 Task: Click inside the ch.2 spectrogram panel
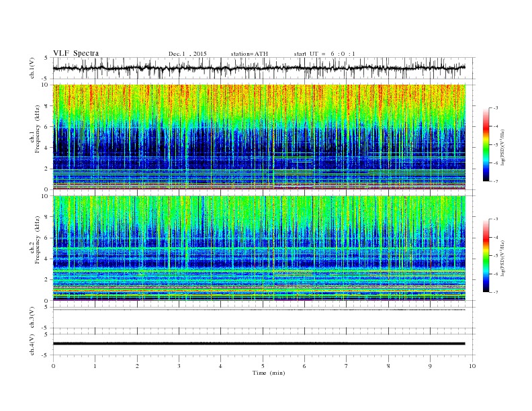coord(259,248)
